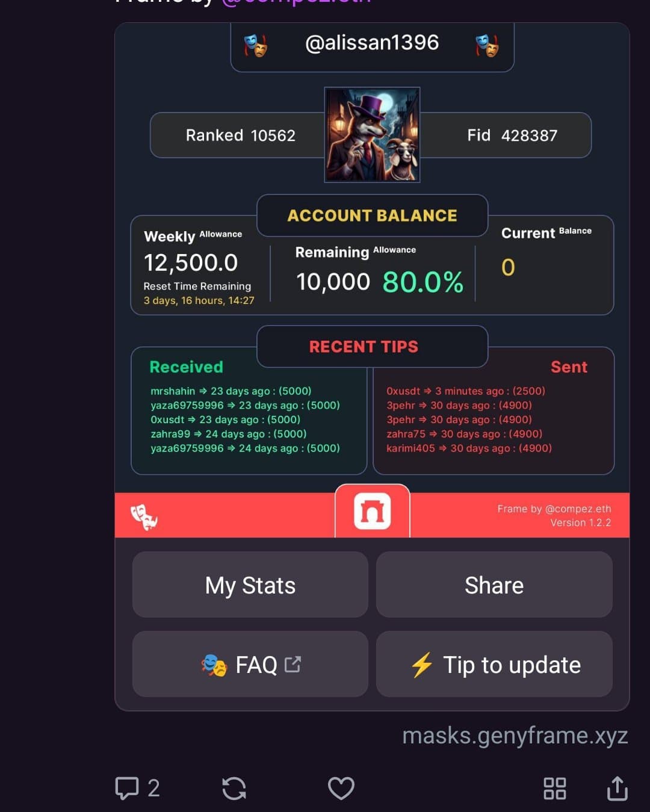Select the Ranked 10562 badge
Image resolution: width=650 pixels, height=812 pixels.
point(240,135)
